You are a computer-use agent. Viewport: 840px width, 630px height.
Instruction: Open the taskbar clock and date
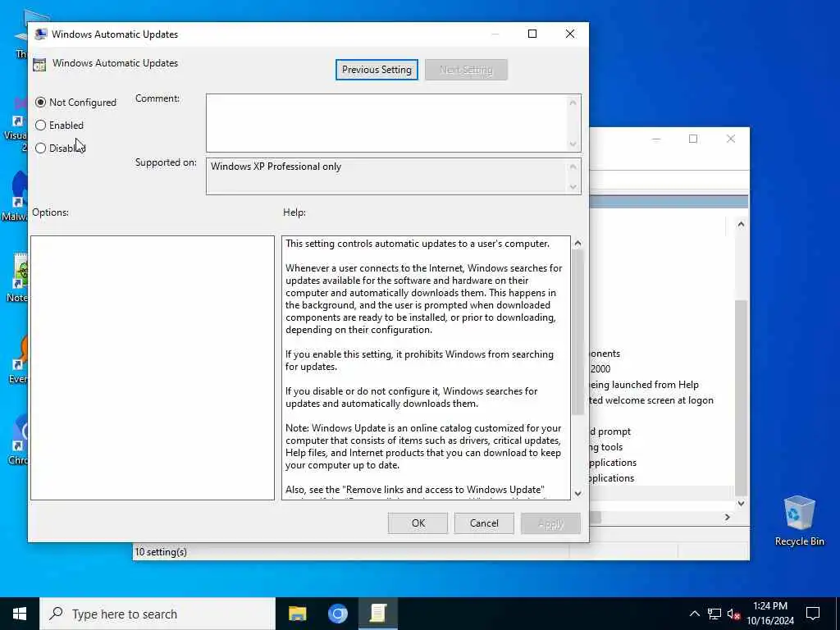pos(770,614)
